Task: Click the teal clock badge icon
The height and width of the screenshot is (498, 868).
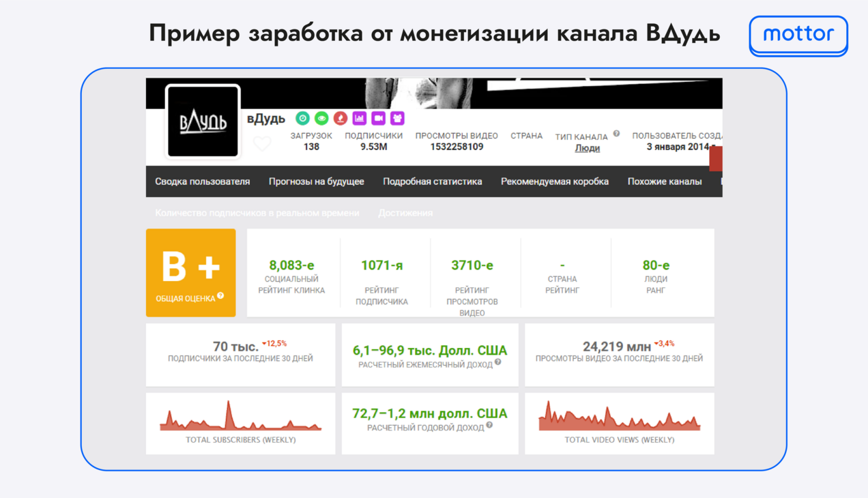Action: tap(302, 118)
